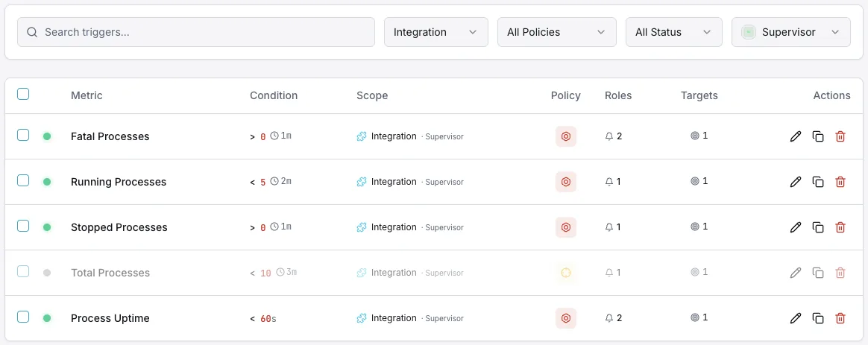Click the magnifier icon in the search box

pyautogui.click(x=32, y=32)
